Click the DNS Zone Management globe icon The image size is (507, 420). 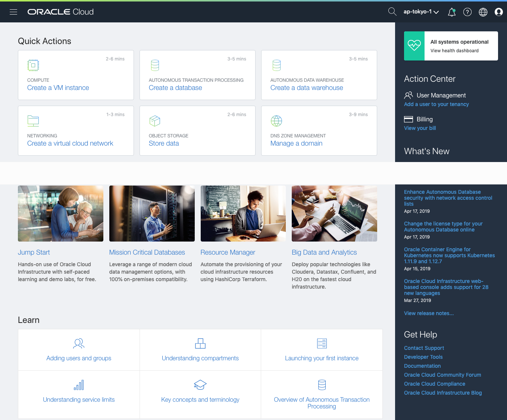pyautogui.click(x=276, y=121)
